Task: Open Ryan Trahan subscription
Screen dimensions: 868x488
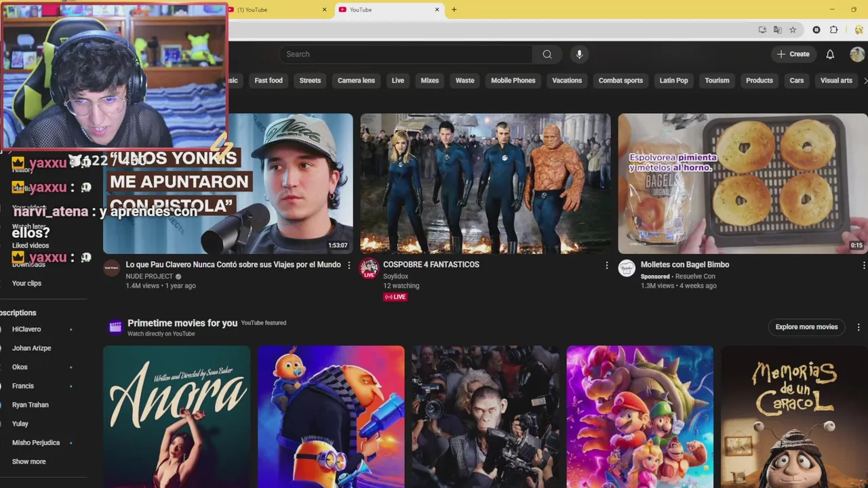Action: click(31, 405)
